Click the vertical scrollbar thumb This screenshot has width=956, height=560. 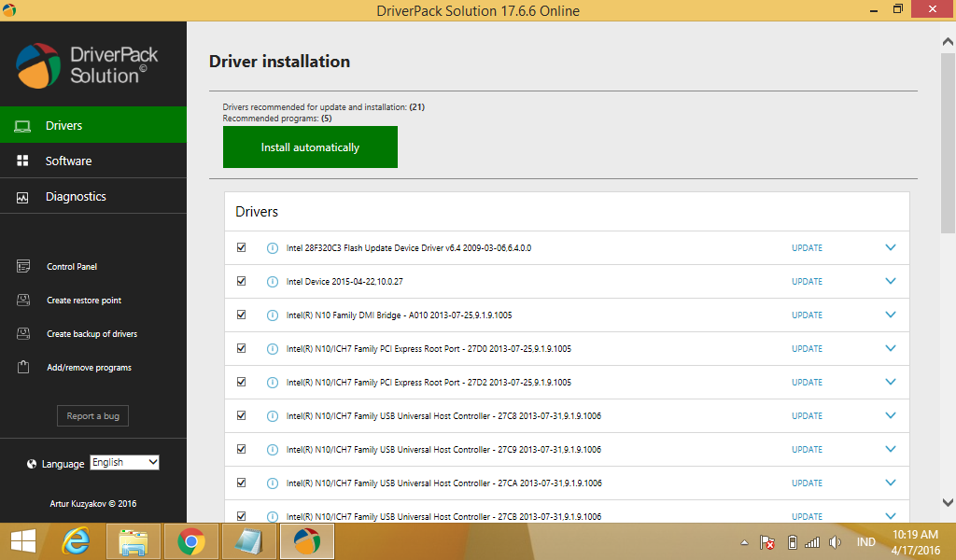948,143
